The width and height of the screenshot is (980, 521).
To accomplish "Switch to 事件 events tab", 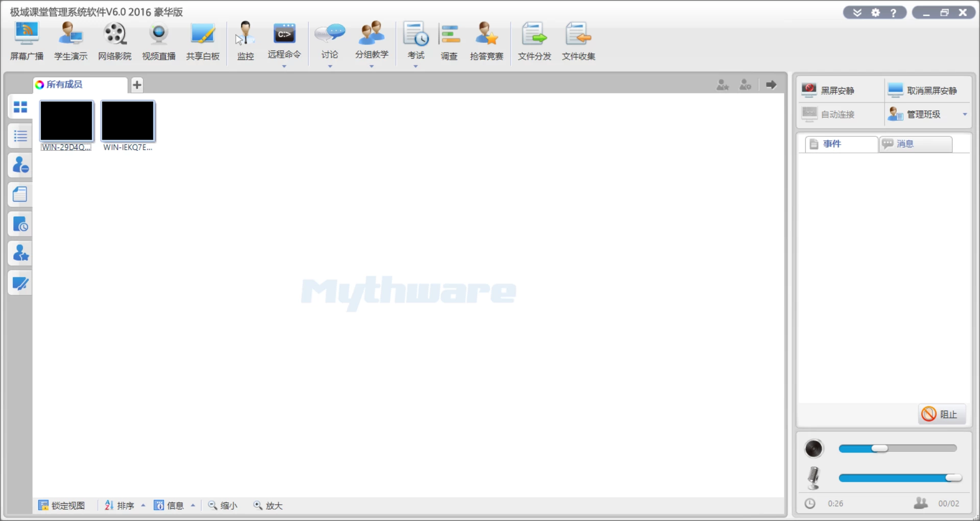I will 842,144.
